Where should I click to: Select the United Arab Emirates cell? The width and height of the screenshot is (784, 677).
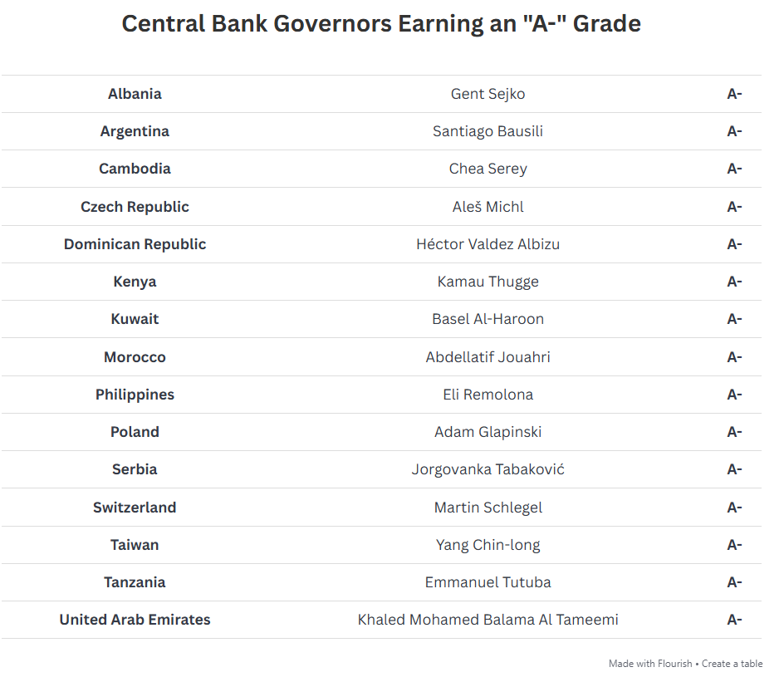point(135,620)
